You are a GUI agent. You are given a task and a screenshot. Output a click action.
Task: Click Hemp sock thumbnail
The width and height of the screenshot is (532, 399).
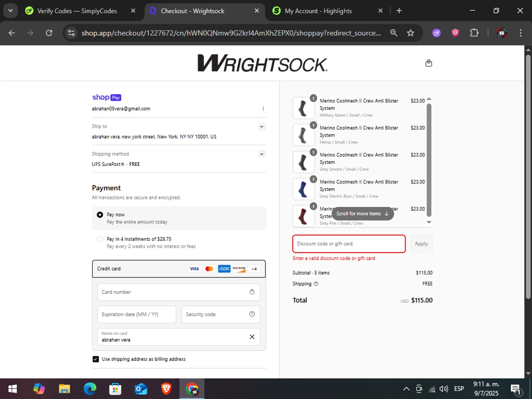click(x=304, y=135)
